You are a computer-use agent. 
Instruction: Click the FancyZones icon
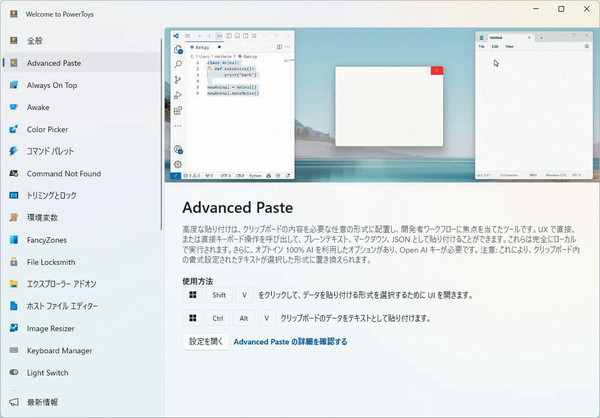[x=14, y=240]
